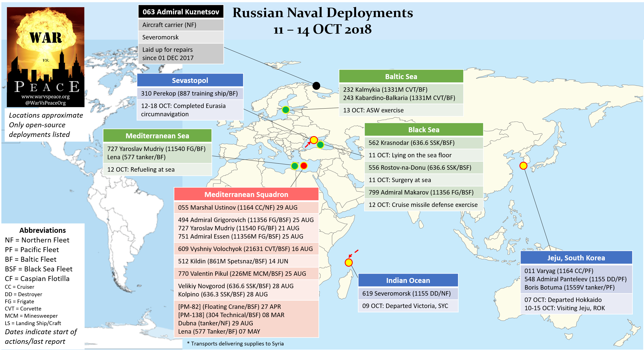Click the Mediterranean Sea green header

(x=157, y=136)
